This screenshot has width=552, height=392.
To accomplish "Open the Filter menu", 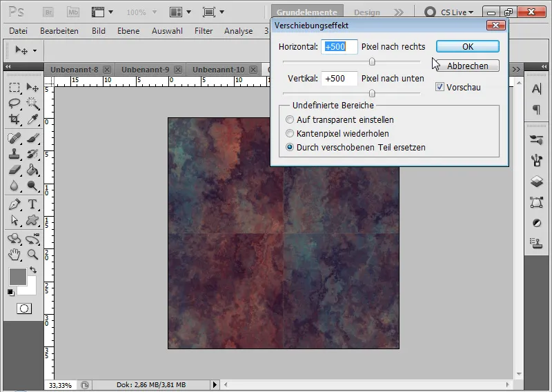I will tap(204, 31).
